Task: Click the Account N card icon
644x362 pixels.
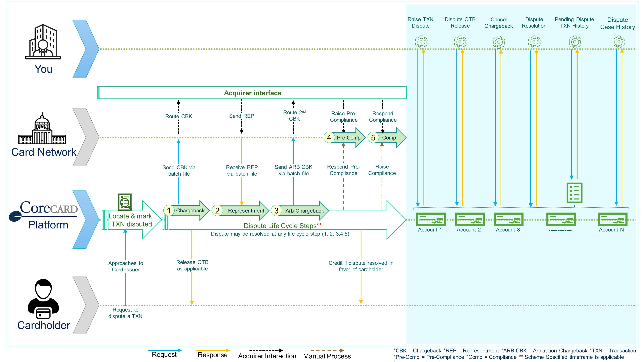Action: (612, 219)
